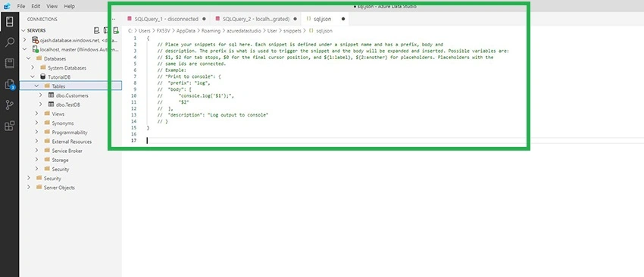Click the unsaved dot on the SQLQuery_2 tab

295,19
